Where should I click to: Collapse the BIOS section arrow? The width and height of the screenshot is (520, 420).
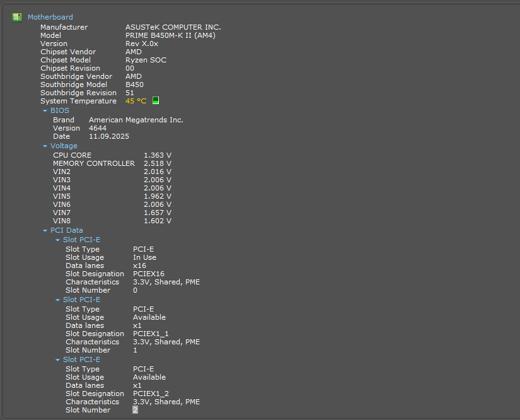(45, 111)
